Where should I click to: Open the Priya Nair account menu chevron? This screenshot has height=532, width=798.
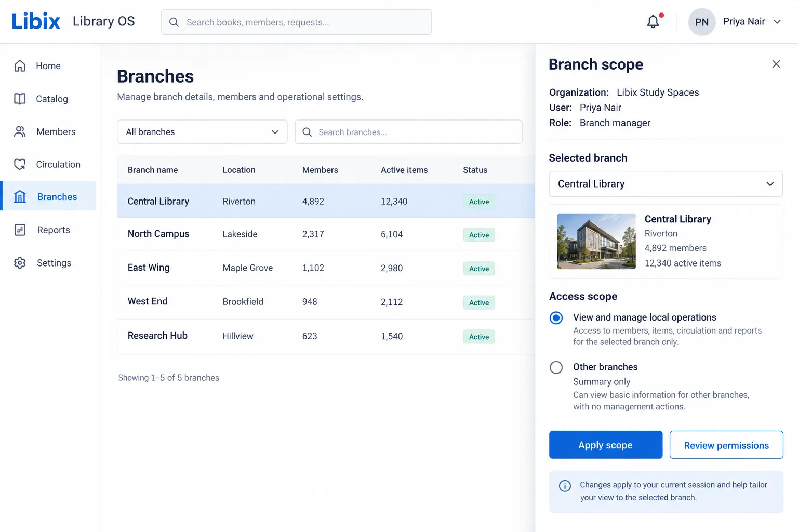777,22
